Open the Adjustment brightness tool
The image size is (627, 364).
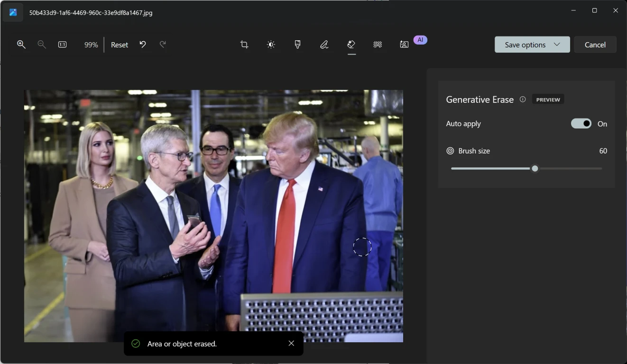pyautogui.click(x=271, y=45)
